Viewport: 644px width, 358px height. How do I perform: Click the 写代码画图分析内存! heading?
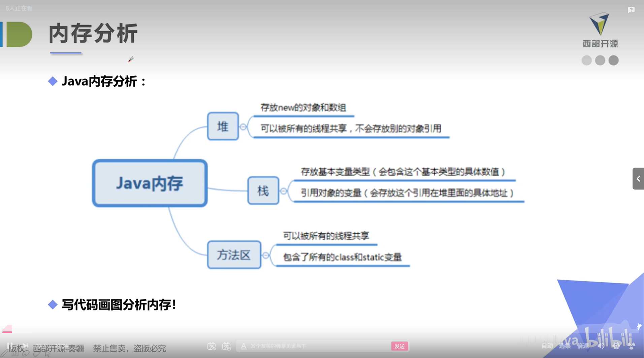pyautogui.click(x=119, y=305)
